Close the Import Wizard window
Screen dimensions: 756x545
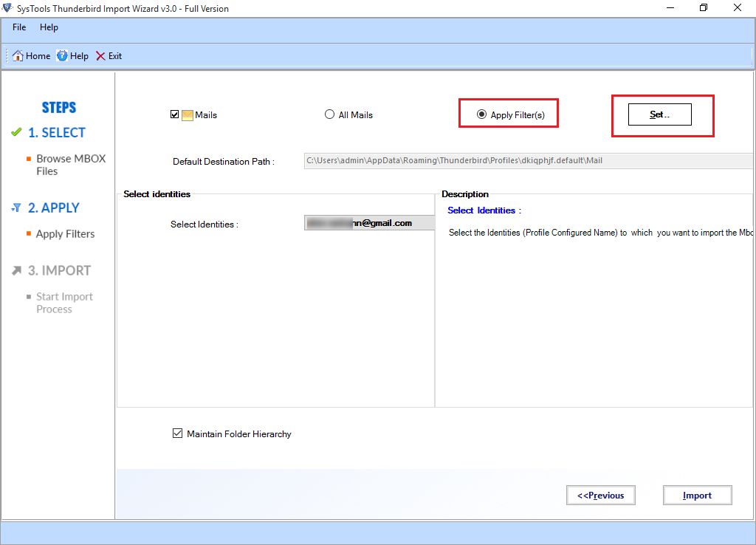click(738, 7)
